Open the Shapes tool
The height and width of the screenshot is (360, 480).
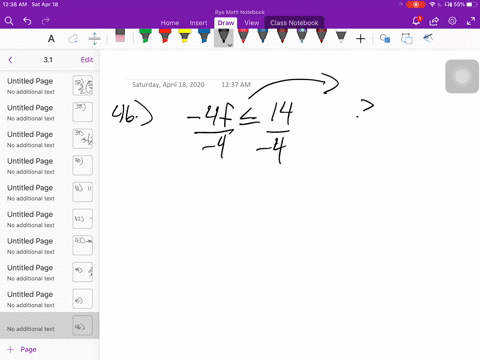tap(385, 39)
